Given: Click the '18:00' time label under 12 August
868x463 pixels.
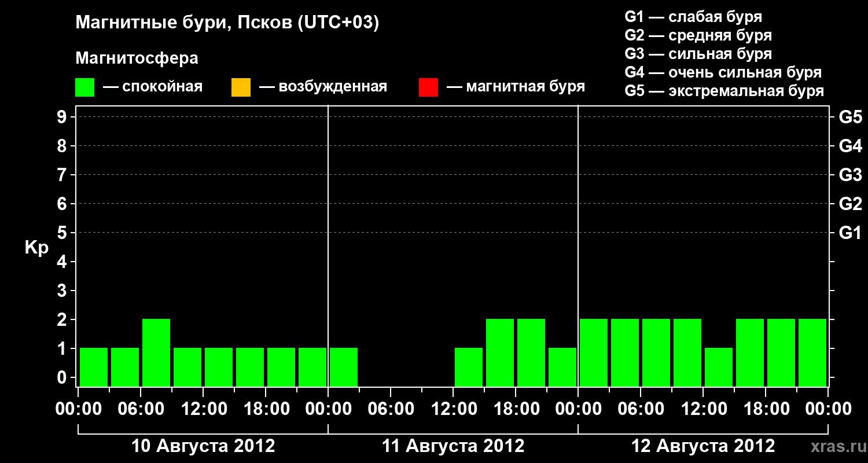Looking at the screenshot, I should pyautogui.click(x=766, y=409).
